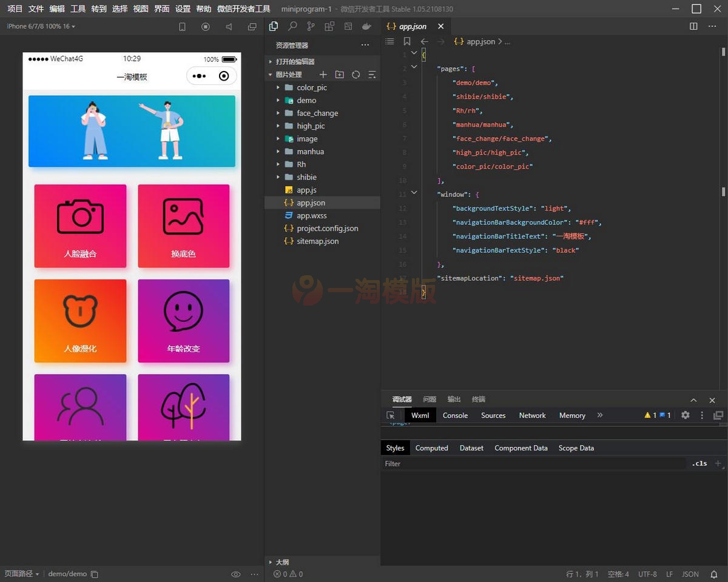Click the new file icon in the explorer
Image resolution: width=728 pixels, height=582 pixels.
(323, 75)
